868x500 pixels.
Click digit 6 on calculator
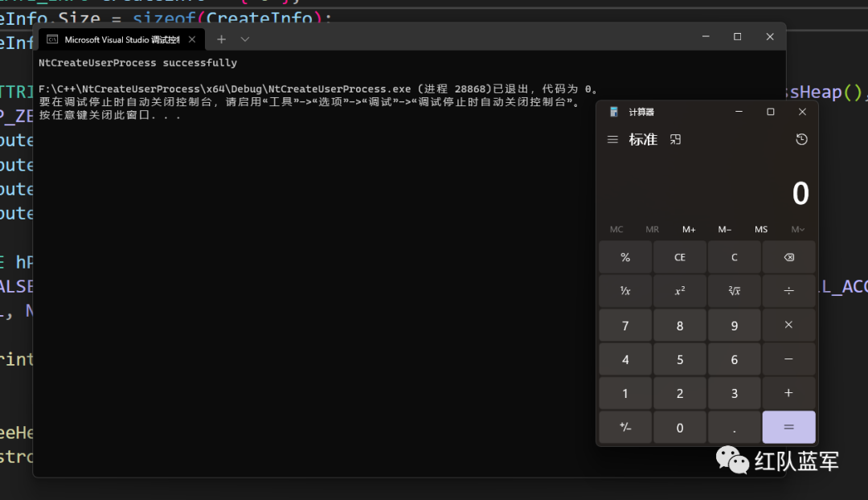[x=734, y=359]
